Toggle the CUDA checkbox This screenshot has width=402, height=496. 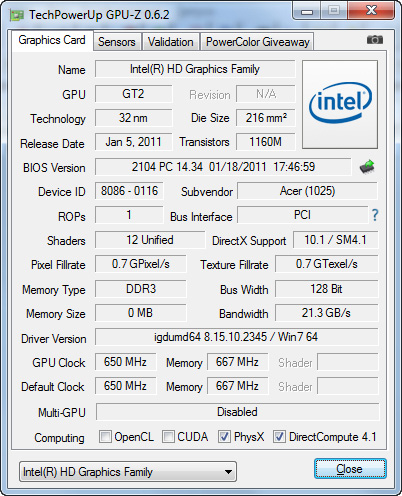[168, 436]
